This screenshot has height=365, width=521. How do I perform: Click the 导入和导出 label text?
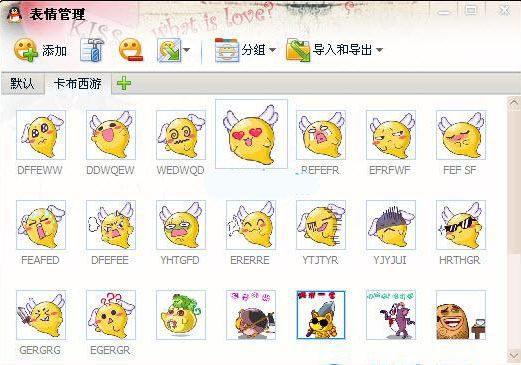pyautogui.click(x=342, y=50)
